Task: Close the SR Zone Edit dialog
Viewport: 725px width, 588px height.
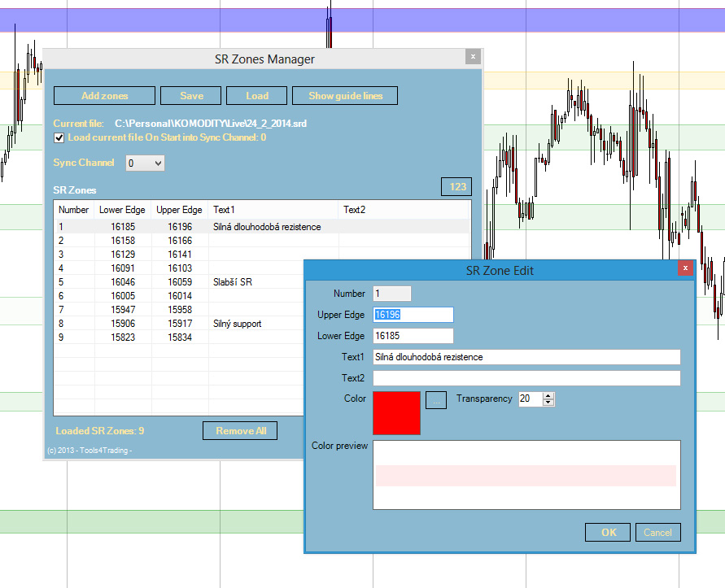Action: (x=685, y=268)
